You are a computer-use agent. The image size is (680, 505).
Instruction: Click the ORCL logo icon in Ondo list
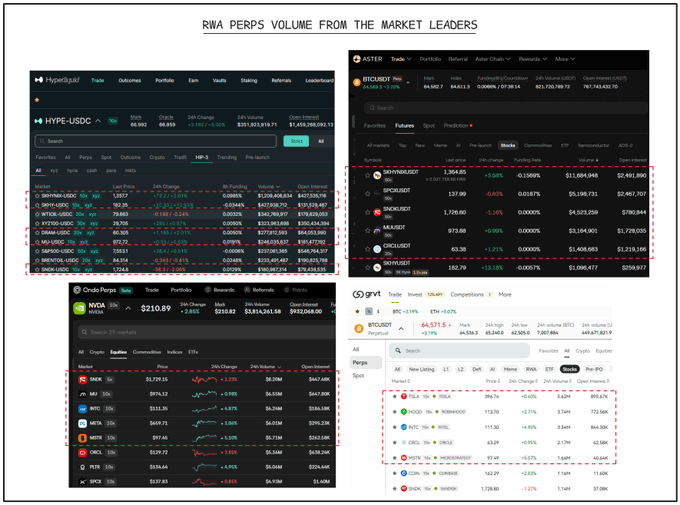[82, 453]
